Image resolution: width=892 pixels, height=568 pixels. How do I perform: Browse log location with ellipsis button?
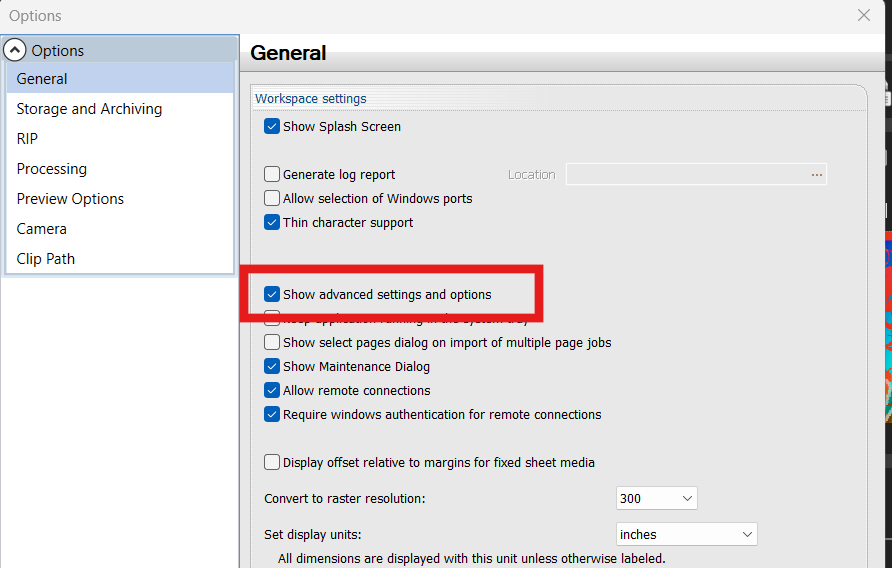click(x=817, y=175)
